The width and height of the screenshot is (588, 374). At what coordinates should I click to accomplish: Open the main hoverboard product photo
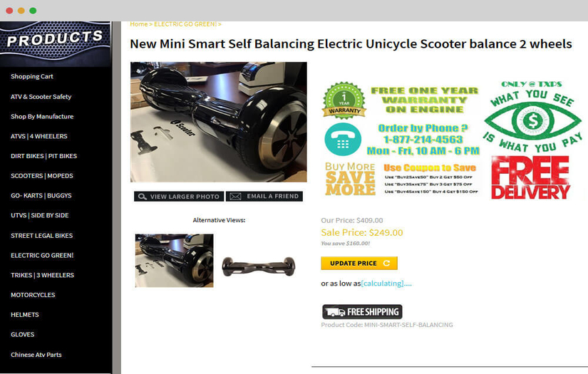coord(219,122)
